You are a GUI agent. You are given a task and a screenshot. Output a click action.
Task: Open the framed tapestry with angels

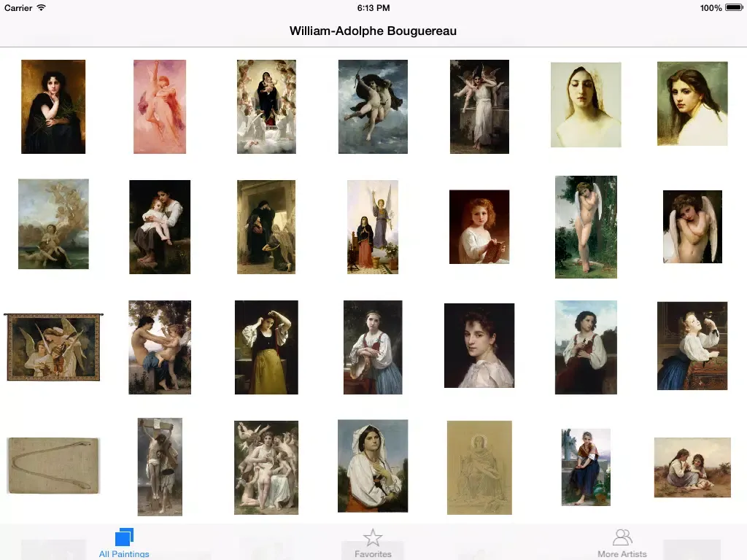(53, 346)
